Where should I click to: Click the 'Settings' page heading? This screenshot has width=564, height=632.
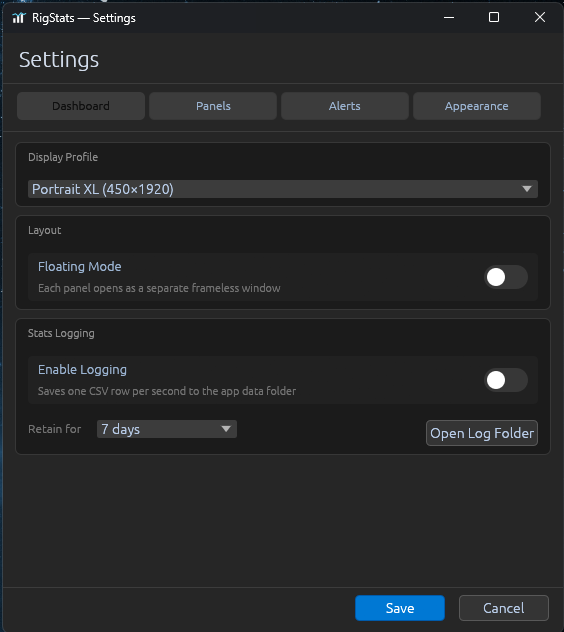tap(59, 60)
